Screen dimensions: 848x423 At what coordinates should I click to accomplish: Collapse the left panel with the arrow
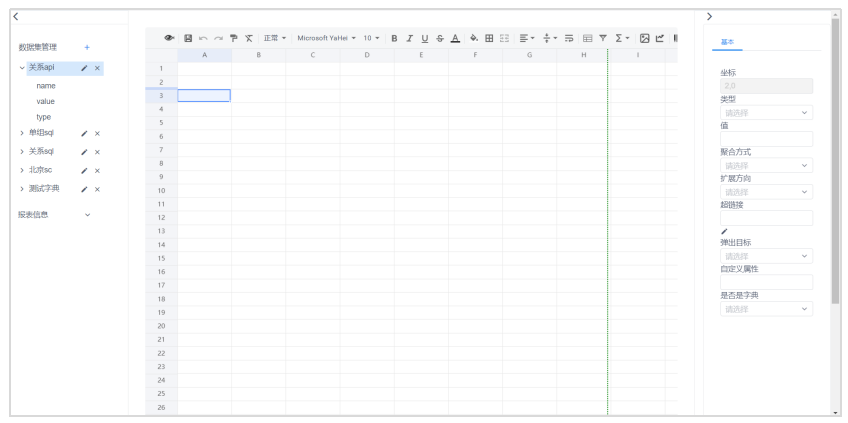16,16
